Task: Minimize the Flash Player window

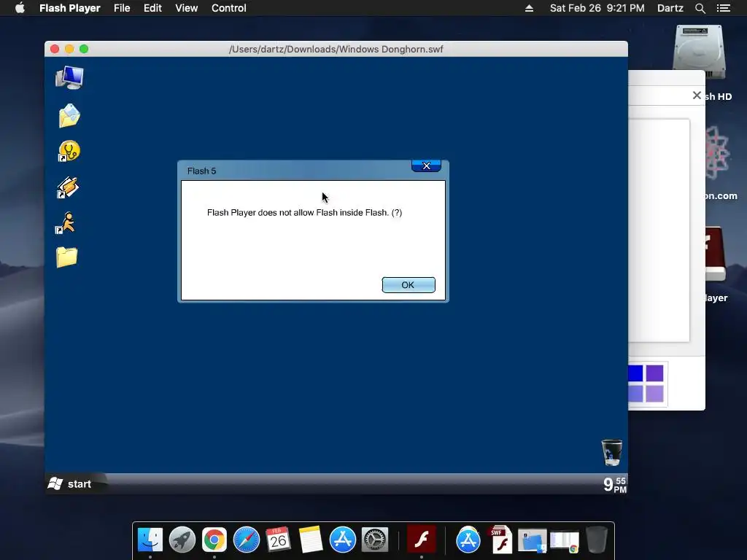Action: coord(69,49)
